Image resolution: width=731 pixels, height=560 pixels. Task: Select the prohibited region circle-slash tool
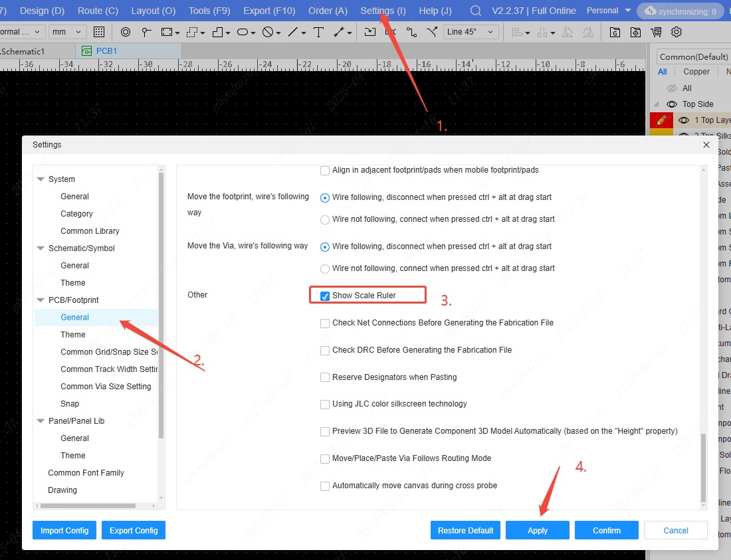pos(268,32)
